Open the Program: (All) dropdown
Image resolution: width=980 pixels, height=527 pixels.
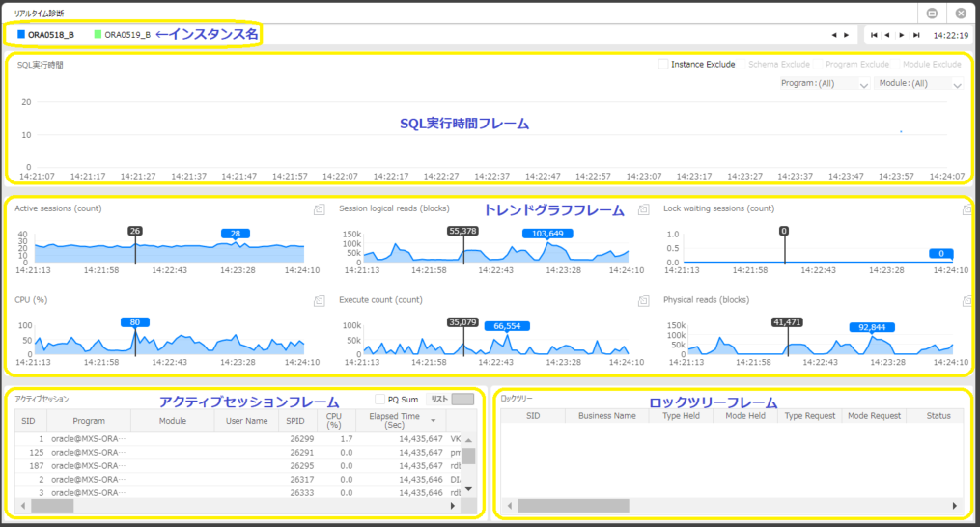(x=825, y=83)
